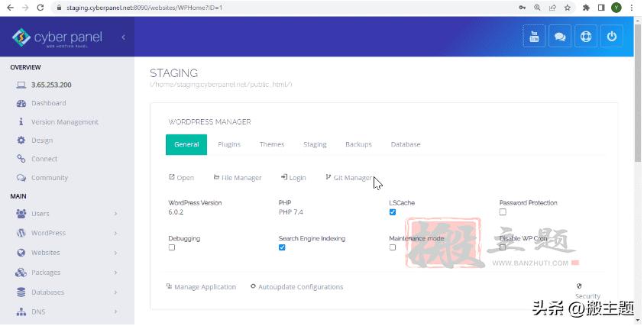Open the browser three-dot menu
The height and width of the screenshot is (326, 644).
click(x=631, y=8)
